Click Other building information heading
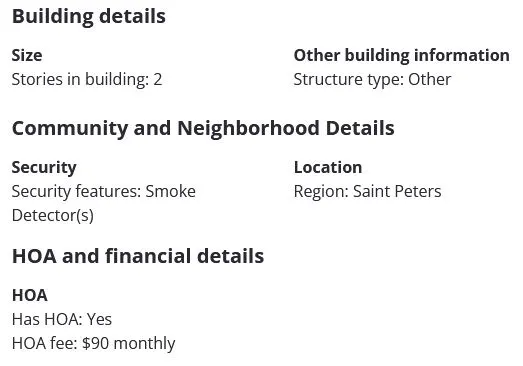Image resolution: width=523 pixels, height=366 pixels. (x=402, y=55)
